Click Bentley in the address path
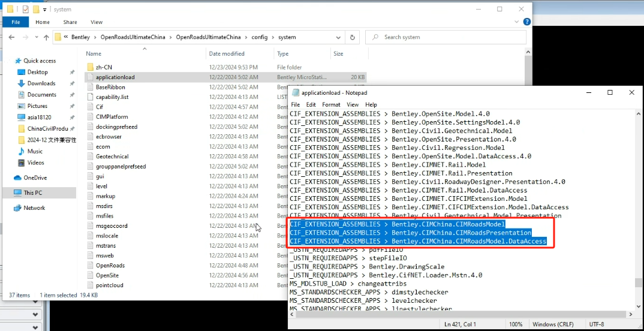 [x=80, y=37]
